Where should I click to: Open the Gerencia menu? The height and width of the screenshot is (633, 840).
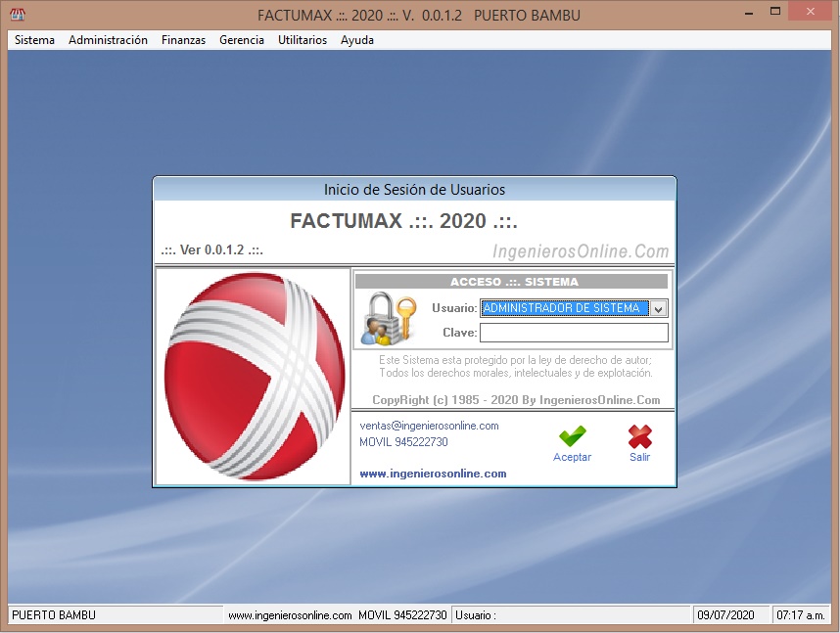[242, 40]
